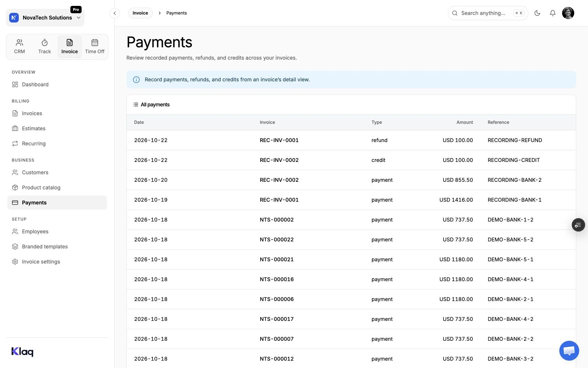The height and width of the screenshot is (368, 588).
Task: Open the floating tasks widget icon
Action: click(578, 225)
